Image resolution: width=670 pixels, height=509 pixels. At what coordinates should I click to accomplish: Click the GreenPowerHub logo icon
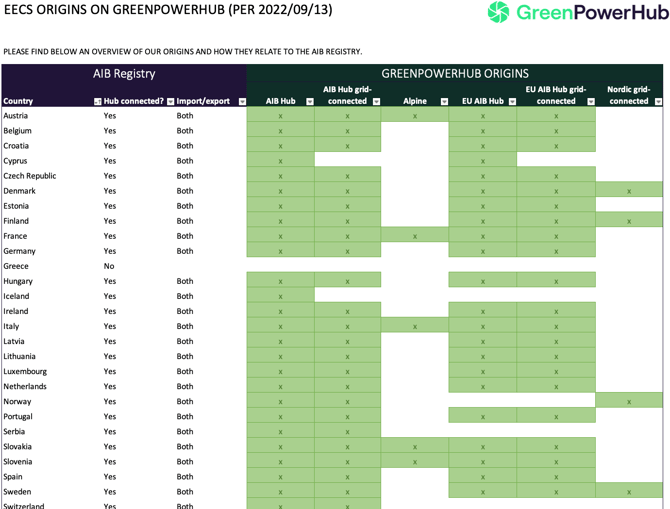coord(498,12)
